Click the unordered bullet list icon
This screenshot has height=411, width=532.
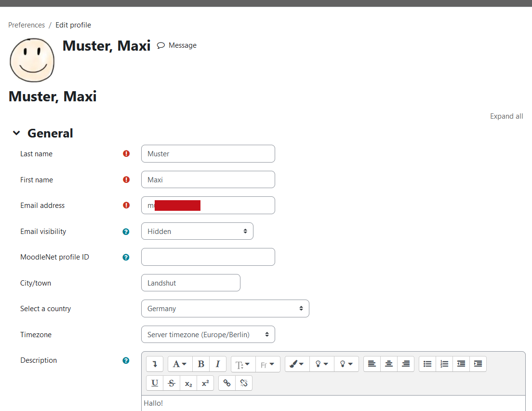point(427,364)
